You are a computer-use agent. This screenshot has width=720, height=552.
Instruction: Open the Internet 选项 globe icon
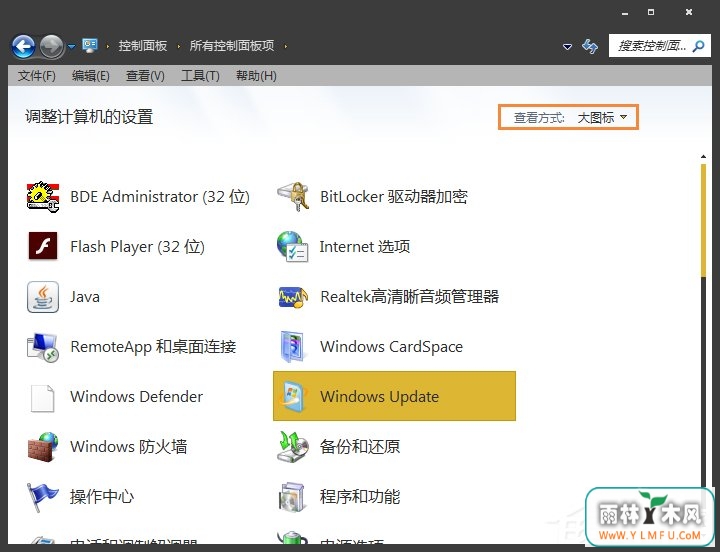(x=292, y=247)
